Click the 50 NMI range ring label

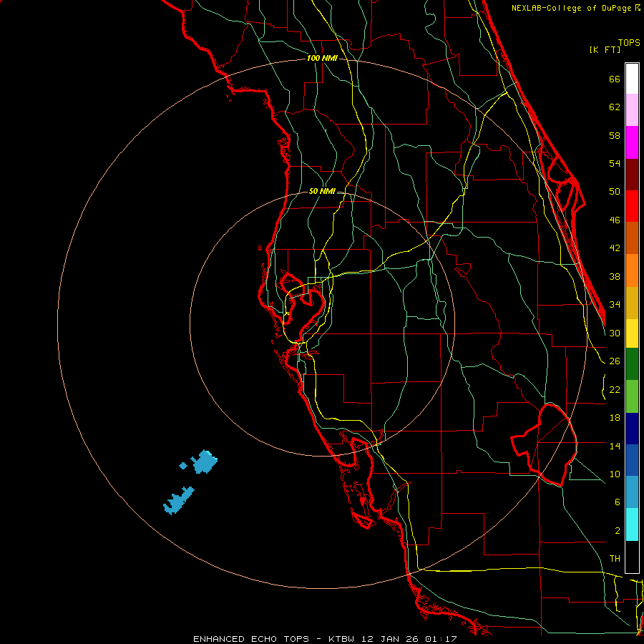coord(322,191)
